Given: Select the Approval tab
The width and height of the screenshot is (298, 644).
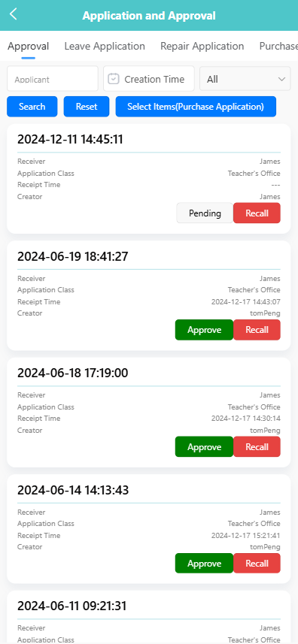Looking at the screenshot, I should click(29, 46).
